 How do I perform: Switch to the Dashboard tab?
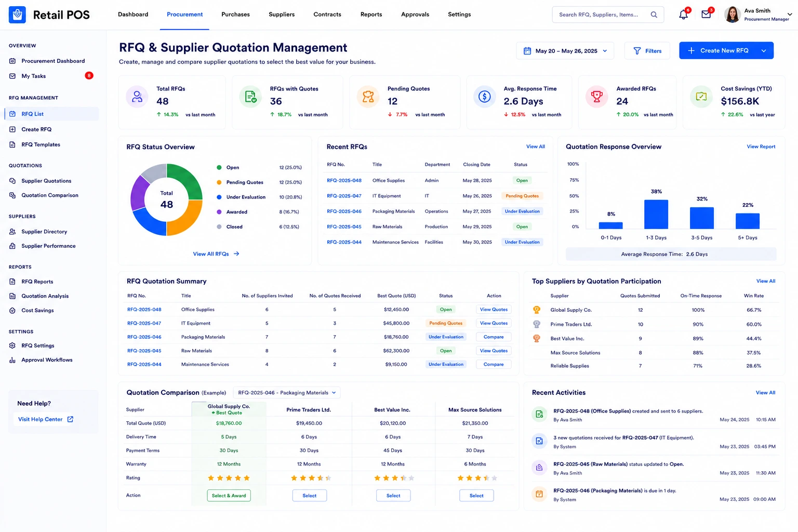[x=133, y=15]
